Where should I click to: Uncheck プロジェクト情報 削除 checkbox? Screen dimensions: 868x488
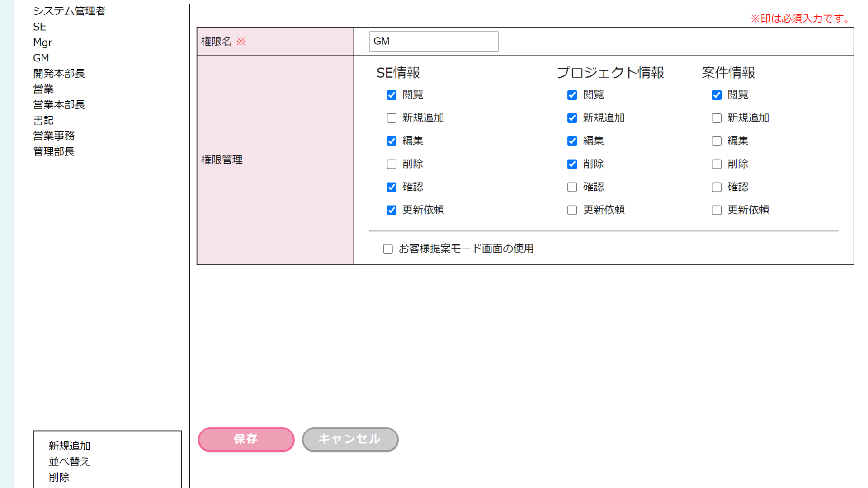tap(572, 164)
